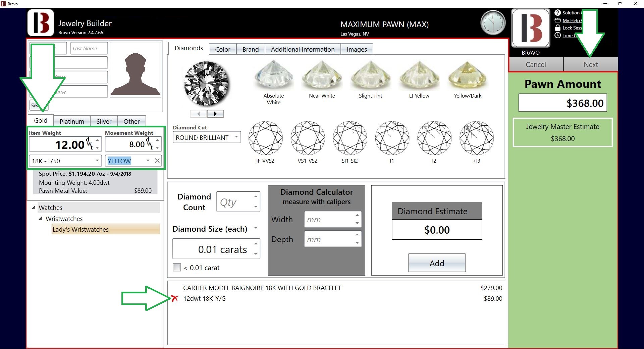Click the Last Name field
The image size is (644, 349).
point(89,48)
